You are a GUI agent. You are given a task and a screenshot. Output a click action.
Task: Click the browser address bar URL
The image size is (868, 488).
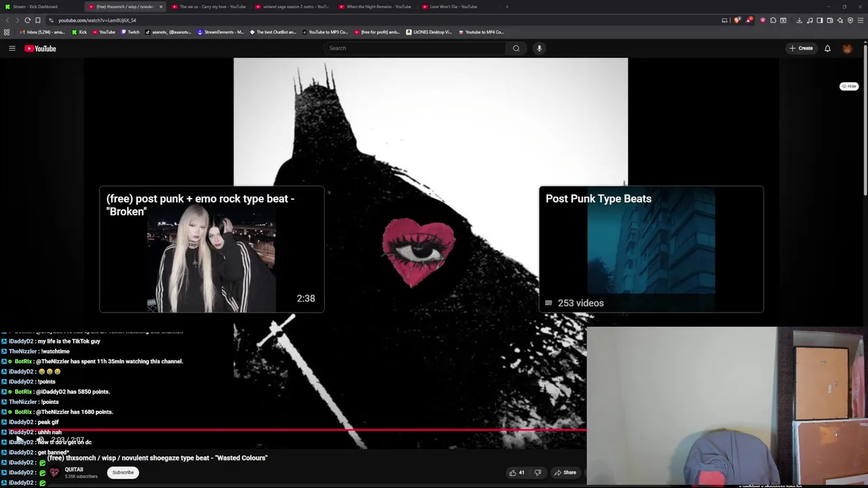(x=97, y=20)
